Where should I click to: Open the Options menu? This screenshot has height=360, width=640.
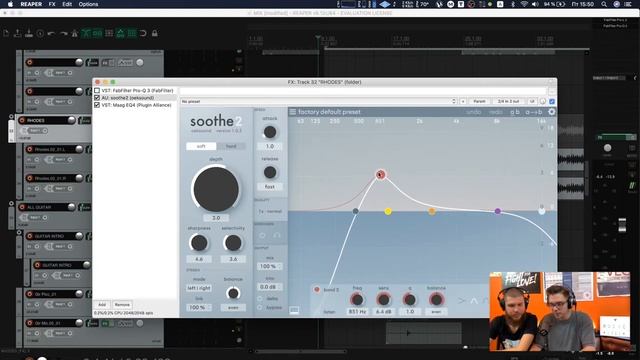click(88, 4)
